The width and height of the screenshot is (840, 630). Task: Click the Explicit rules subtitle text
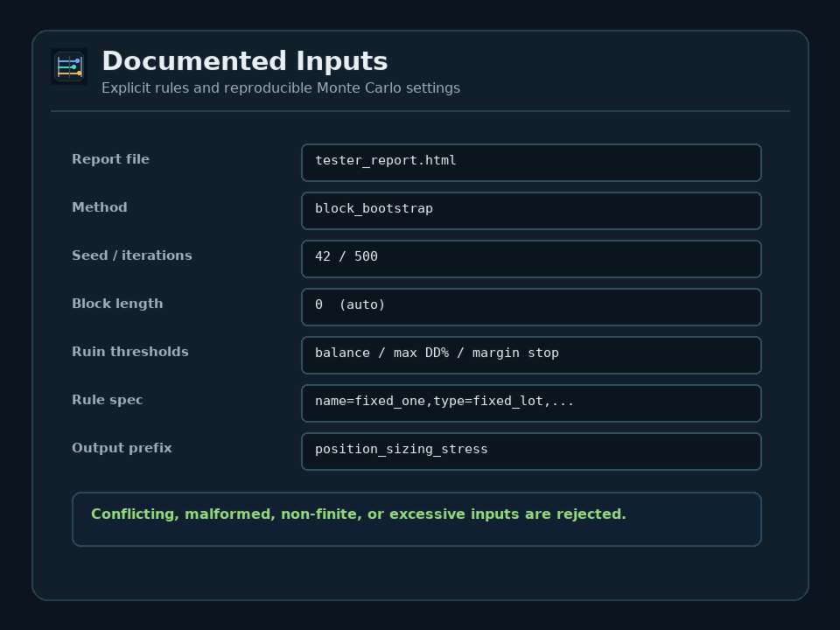pyautogui.click(x=281, y=87)
